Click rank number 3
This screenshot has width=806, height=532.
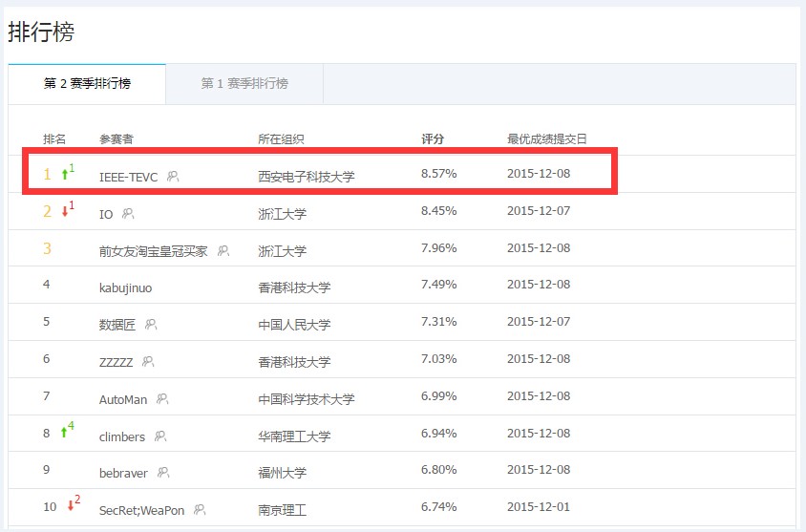[48, 248]
